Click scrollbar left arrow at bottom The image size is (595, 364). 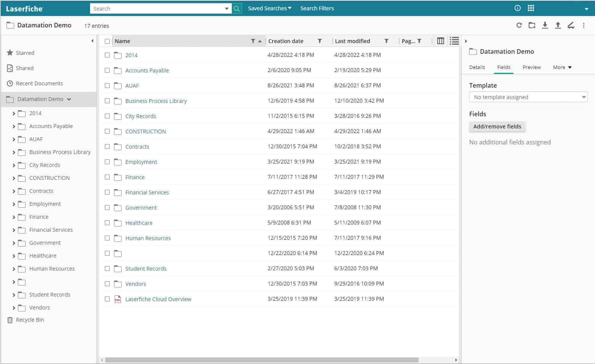(102, 360)
